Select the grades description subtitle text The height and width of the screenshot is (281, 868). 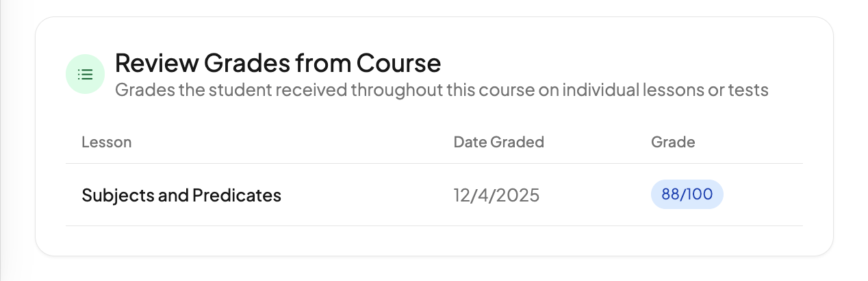pyautogui.click(x=441, y=90)
